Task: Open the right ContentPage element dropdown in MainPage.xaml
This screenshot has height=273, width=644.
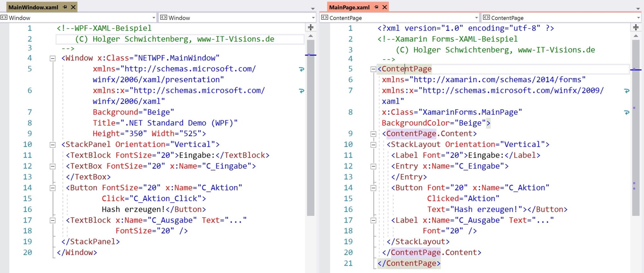Action: point(561,18)
